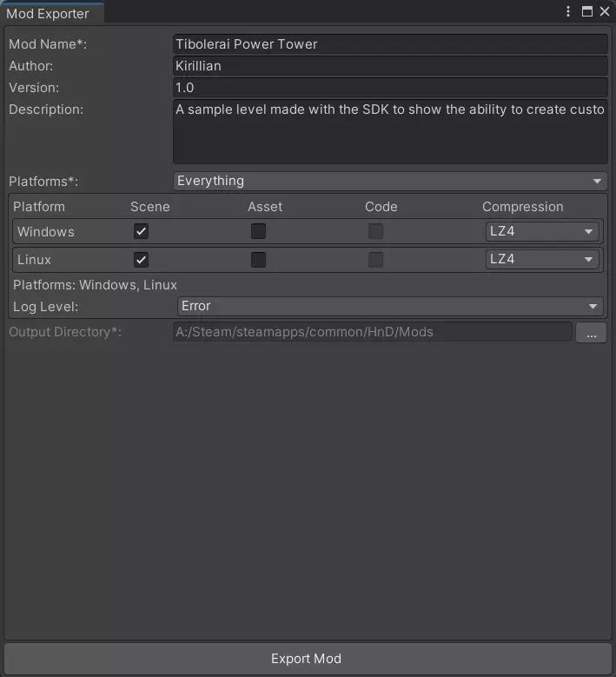
Task: Click the Export Mod button
Action: tap(307, 659)
